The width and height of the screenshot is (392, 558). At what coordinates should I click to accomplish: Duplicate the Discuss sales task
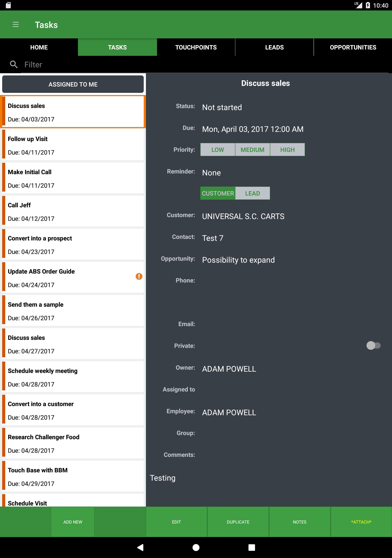click(238, 522)
